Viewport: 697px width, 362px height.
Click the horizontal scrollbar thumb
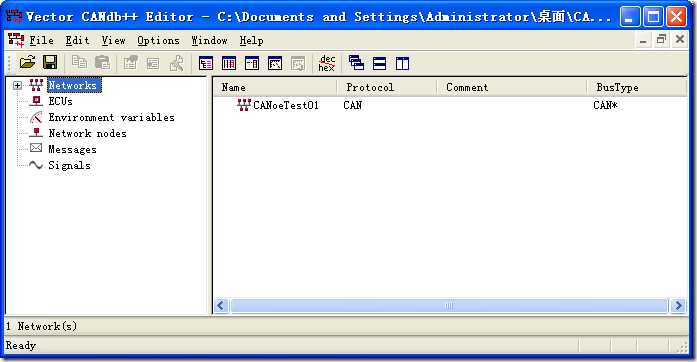tap(449, 306)
